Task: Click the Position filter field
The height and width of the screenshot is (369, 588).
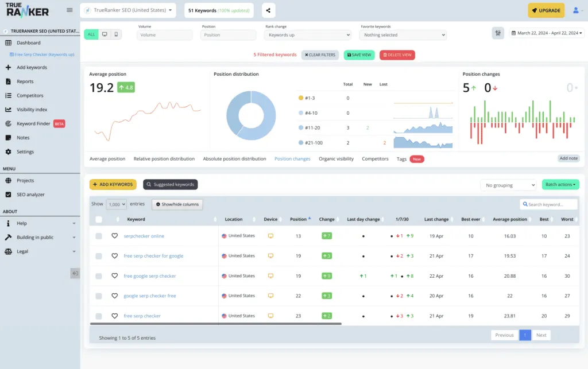Action: (228, 35)
